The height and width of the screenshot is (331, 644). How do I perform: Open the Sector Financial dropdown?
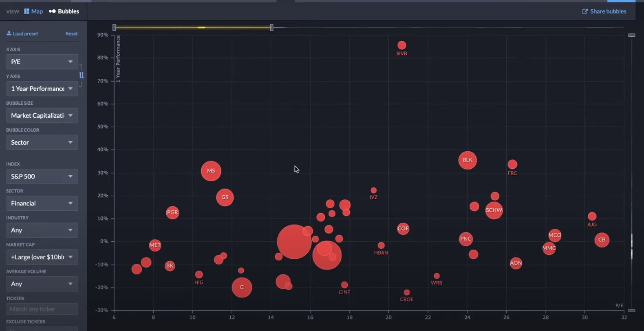click(42, 203)
